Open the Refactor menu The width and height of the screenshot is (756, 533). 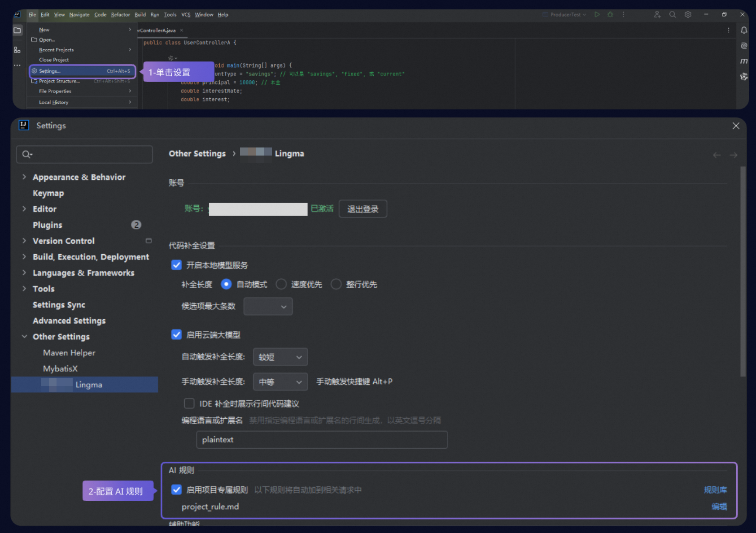point(120,14)
